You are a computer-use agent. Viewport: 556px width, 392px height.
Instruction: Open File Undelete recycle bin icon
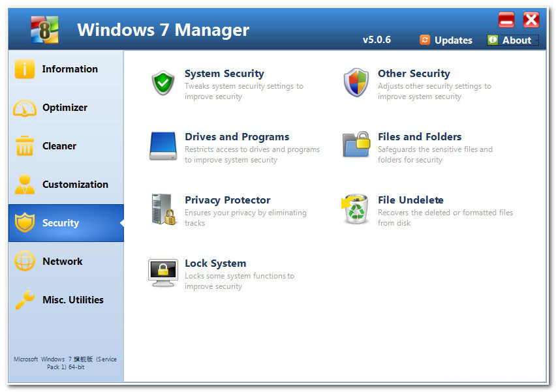coord(355,209)
